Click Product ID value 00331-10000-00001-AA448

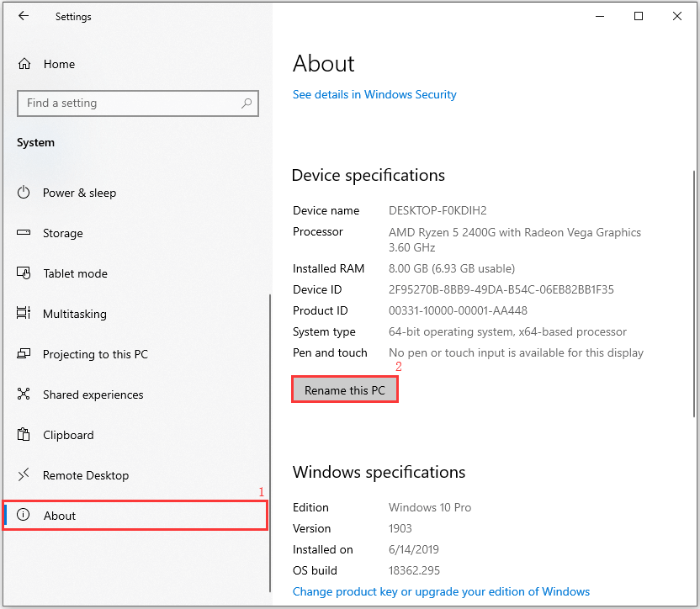point(458,310)
